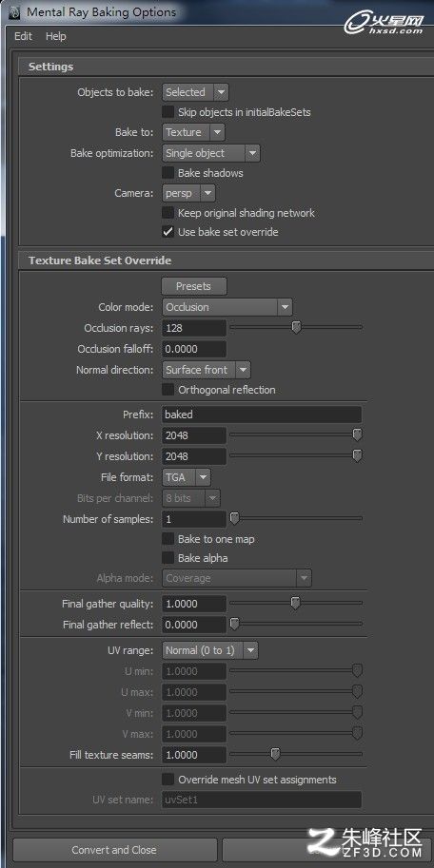Click Y resolution value field
This screenshot has height=868, width=434.
pyautogui.click(x=194, y=456)
